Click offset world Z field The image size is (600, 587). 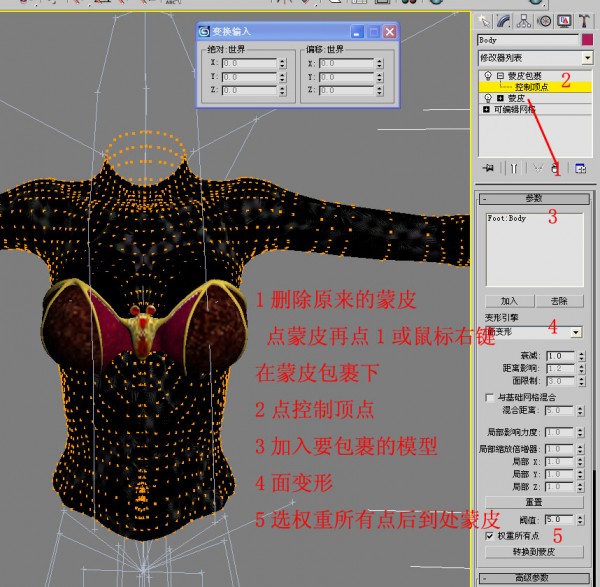[346, 90]
